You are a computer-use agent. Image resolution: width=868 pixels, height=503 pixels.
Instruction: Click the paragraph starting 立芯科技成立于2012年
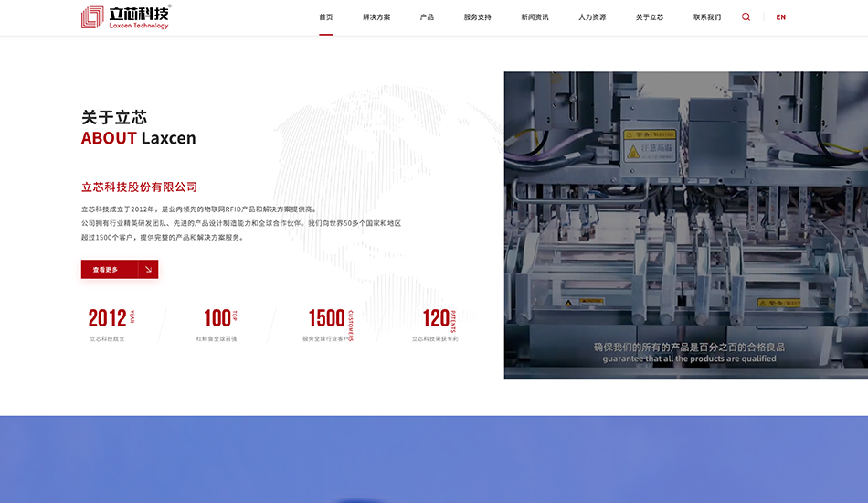click(x=241, y=223)
